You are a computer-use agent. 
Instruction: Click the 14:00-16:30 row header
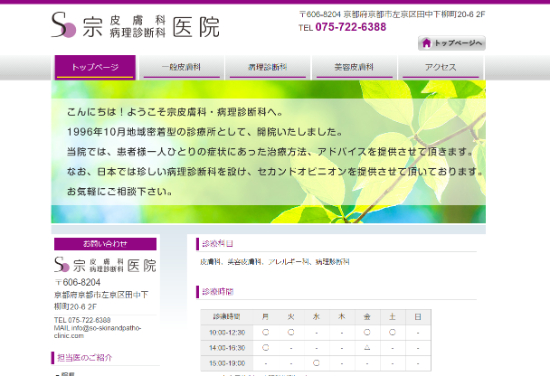pyautogui.click(x=227, y=348)
